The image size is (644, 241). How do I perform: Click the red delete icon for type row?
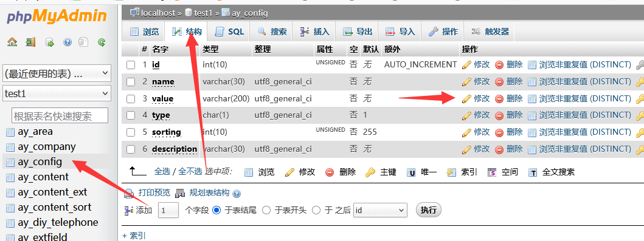499,115
